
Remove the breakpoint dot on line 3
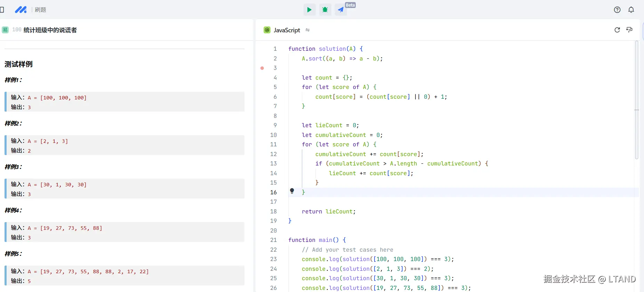pyautogui.click(x=262, y=68)
